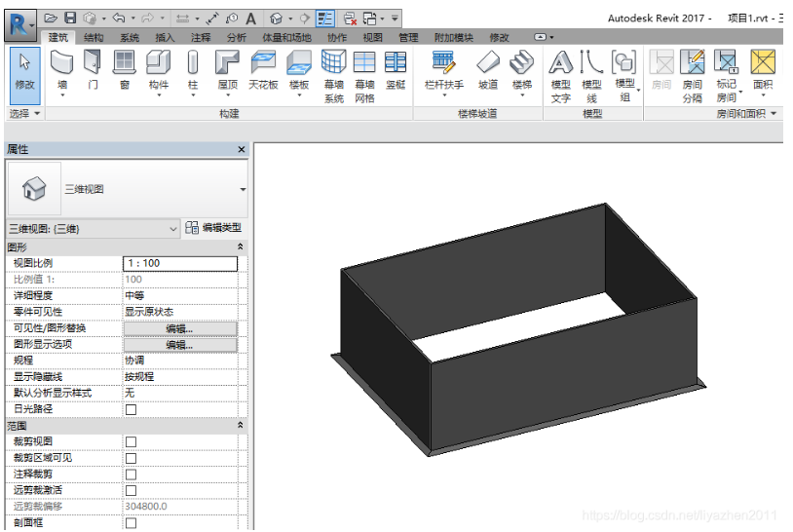The image size is (793, 532).
Task: Select the Ceiling (天花板) tool
Action: pos(263,70)
